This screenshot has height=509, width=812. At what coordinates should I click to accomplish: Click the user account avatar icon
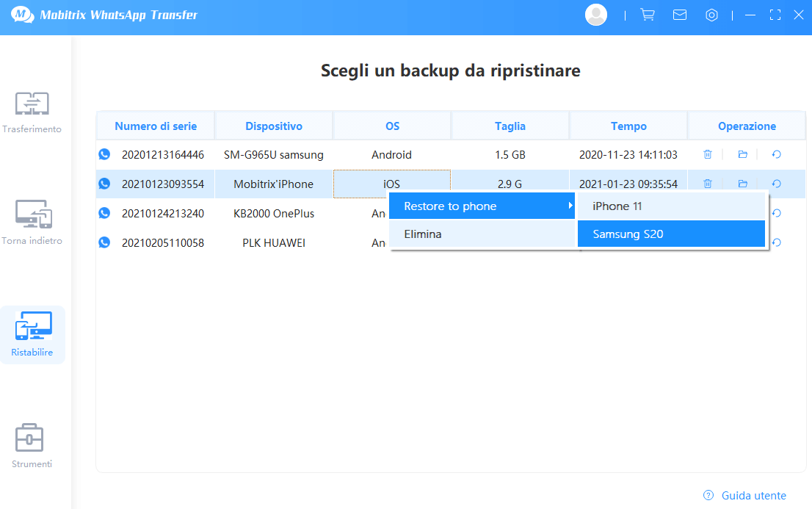[x=596, y=15]
